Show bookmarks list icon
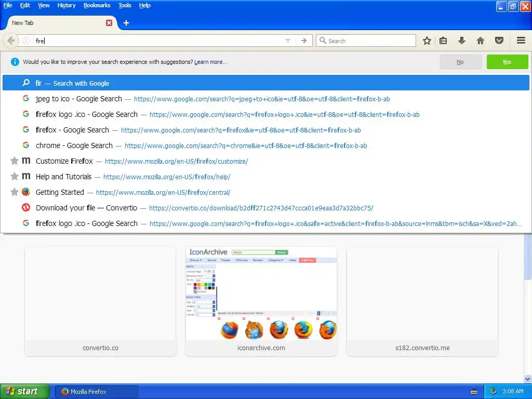This screenshot has width=532, height=399. (443, 41)
